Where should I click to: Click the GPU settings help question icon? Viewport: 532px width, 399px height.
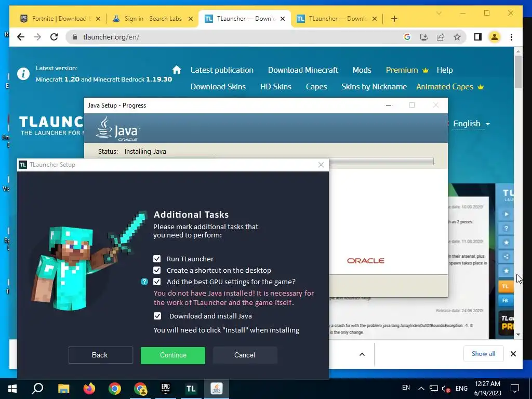pos(144,282)
